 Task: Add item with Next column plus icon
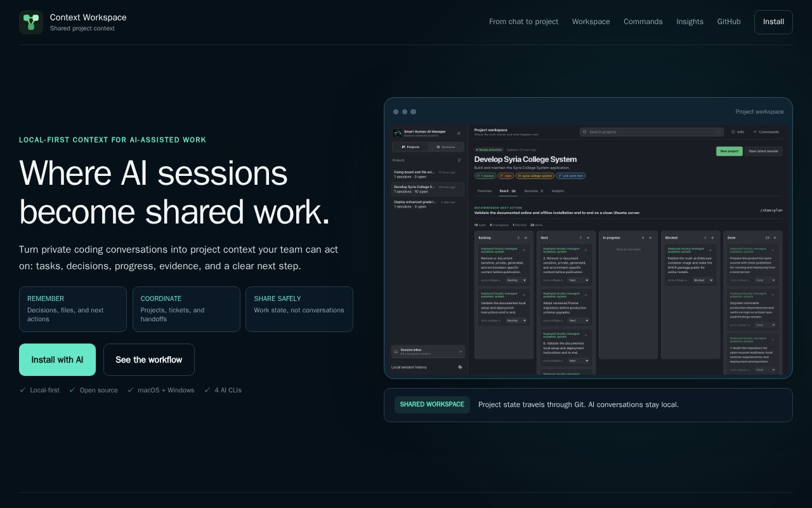point(587,237)
